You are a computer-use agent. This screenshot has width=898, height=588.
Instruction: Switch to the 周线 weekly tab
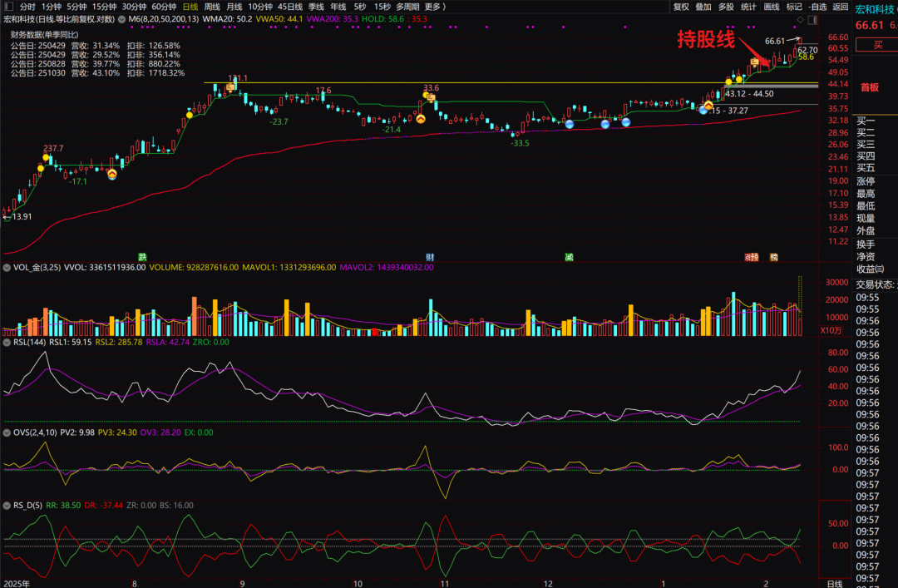pyautogui.click(x=212, y=7)
